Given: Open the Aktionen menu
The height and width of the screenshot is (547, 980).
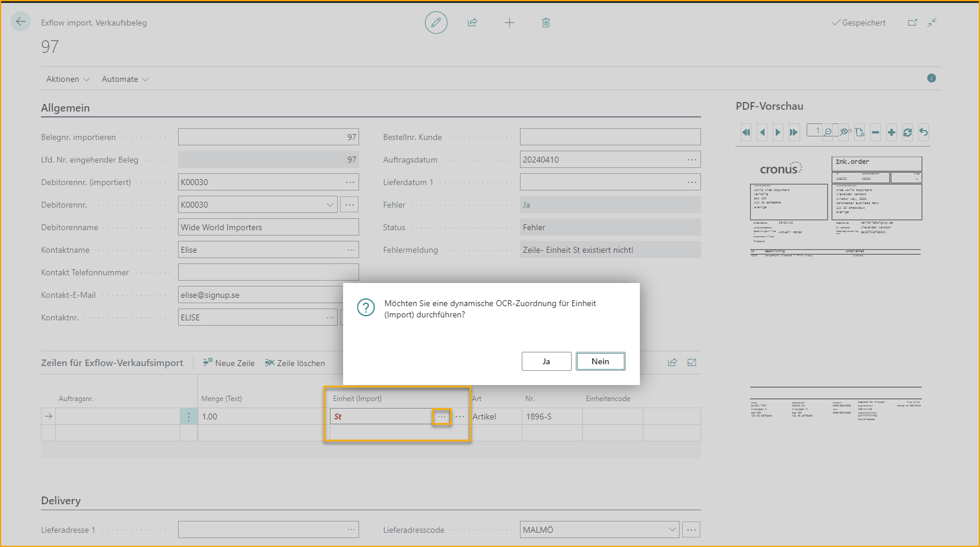Looking at the screenshot, I should tap(67, 78).
